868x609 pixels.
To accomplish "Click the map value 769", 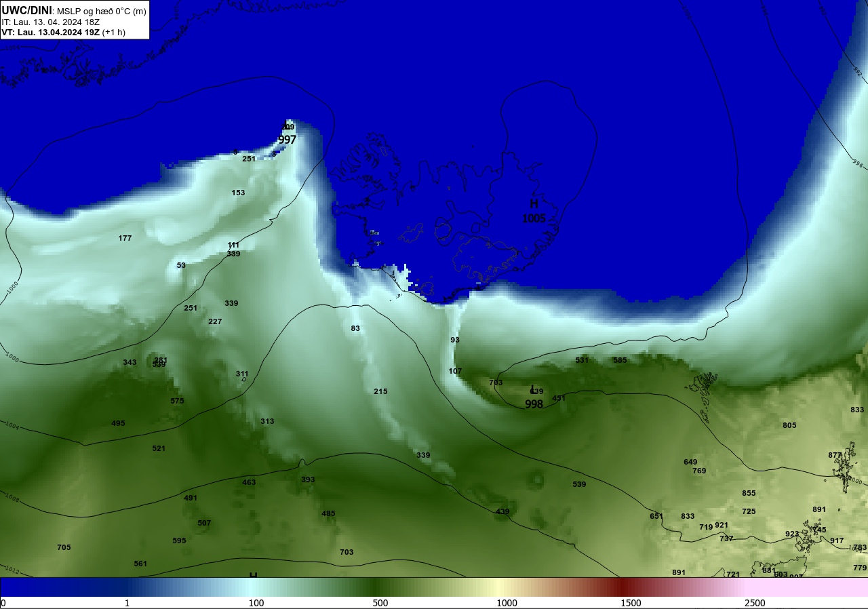I will pyautogui.click(x=699, y=471).
